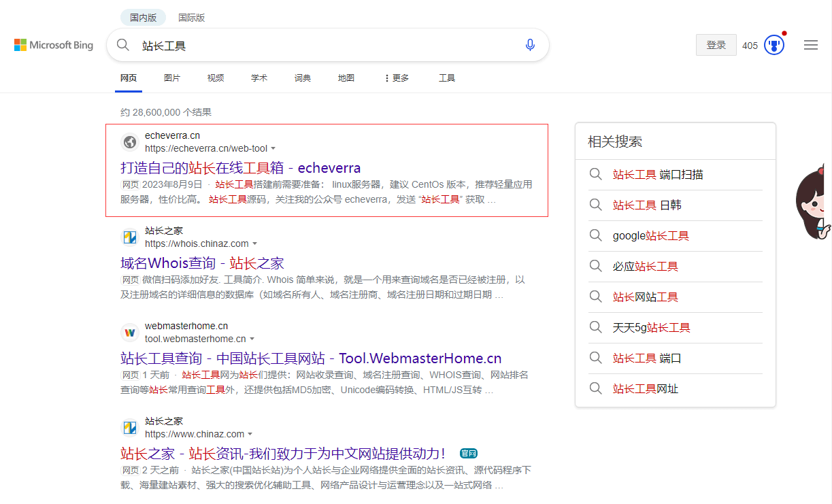Switch to 国内版 search mode
The height and width of the screenshot is (504, 832).
[x=143, y=18]
